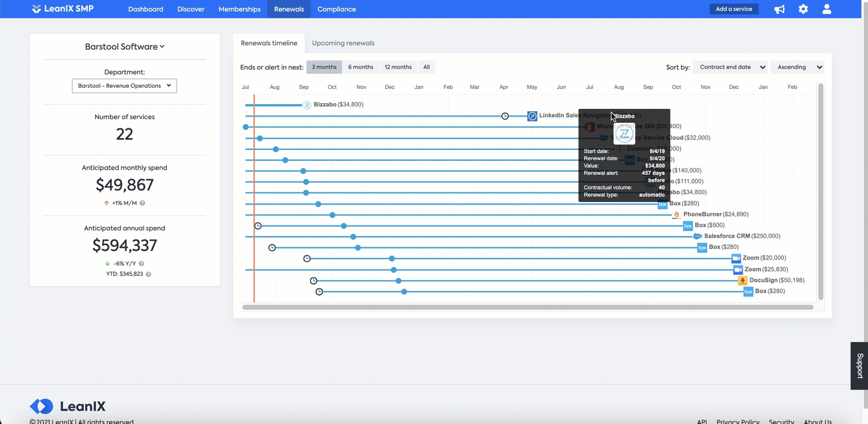This screenshot has height=424, width=868.
Task: Open the Privacy Policy footer link
Action: (738, 422)
